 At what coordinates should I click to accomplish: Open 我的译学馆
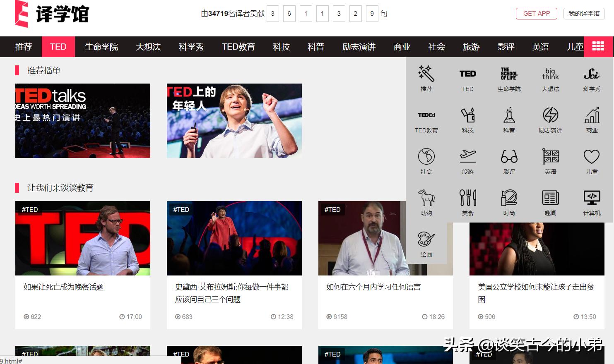[584, 13]
